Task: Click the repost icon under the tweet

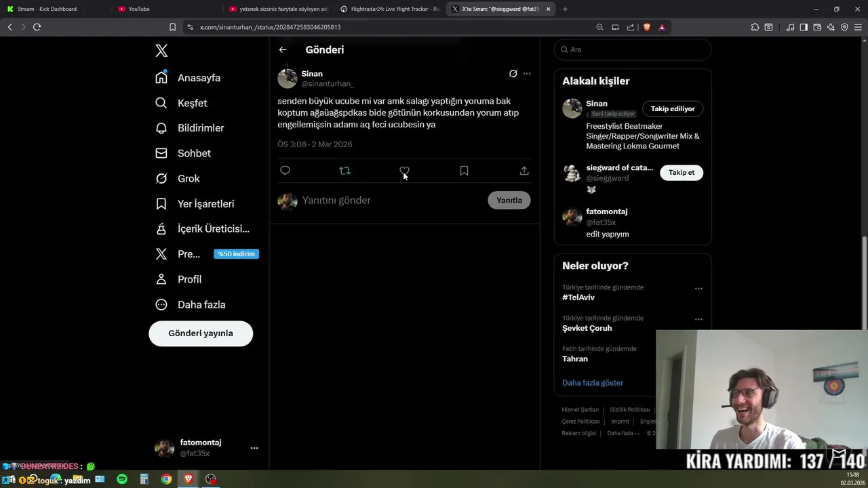Action: pyautogui.click(x=344, y=171)
